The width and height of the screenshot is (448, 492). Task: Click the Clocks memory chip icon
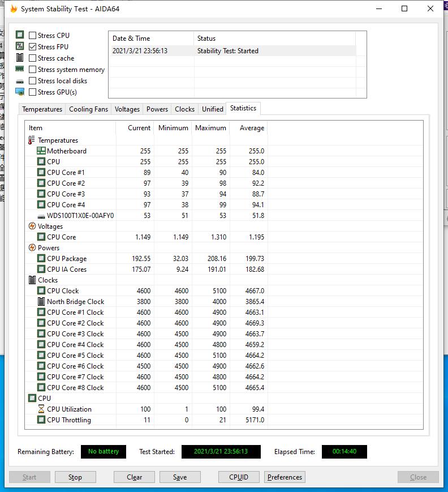click(x=32, y=280)
